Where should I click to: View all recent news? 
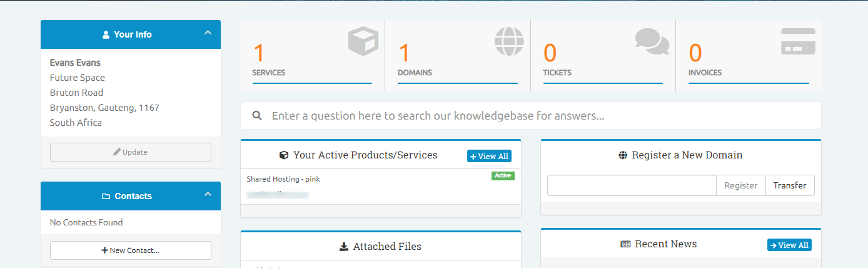[x=789, y=245]
